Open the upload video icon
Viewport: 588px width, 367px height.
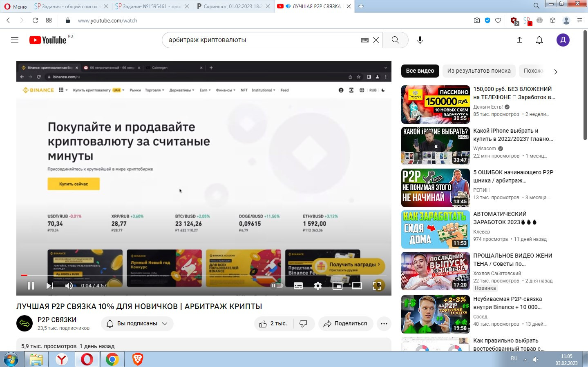(x=520, y=40)
